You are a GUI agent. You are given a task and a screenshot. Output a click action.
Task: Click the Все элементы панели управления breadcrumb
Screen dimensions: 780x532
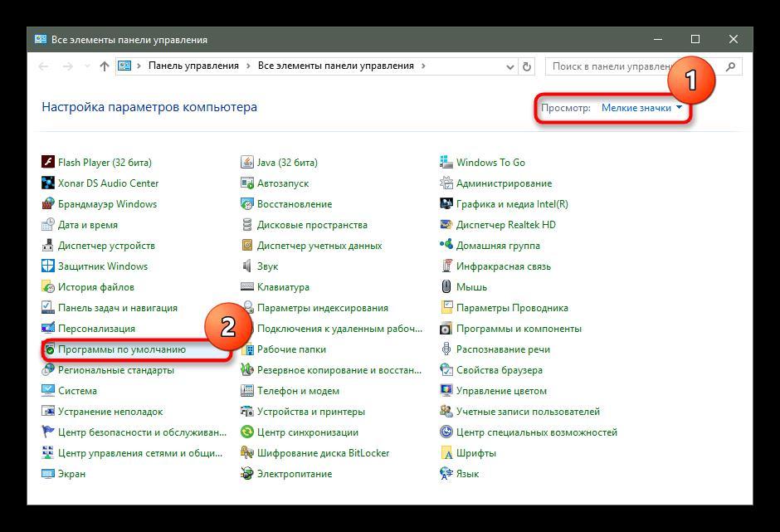[336, 66]
